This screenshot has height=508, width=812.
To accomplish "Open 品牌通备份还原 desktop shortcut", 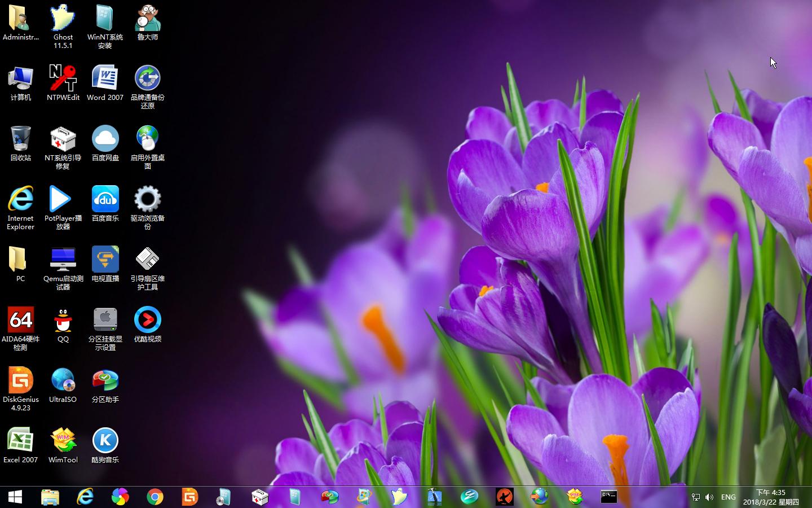I will point(148,87).
